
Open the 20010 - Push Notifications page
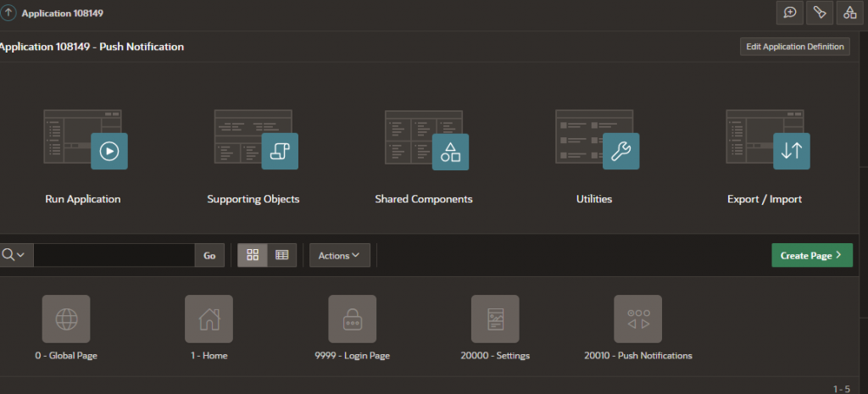tap(637, 319)
